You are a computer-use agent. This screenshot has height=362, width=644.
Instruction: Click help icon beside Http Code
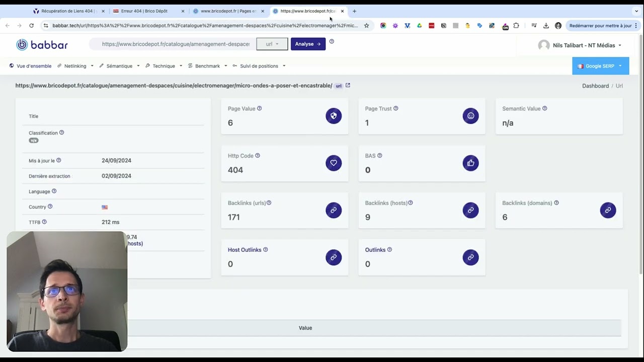click(258, 156)
